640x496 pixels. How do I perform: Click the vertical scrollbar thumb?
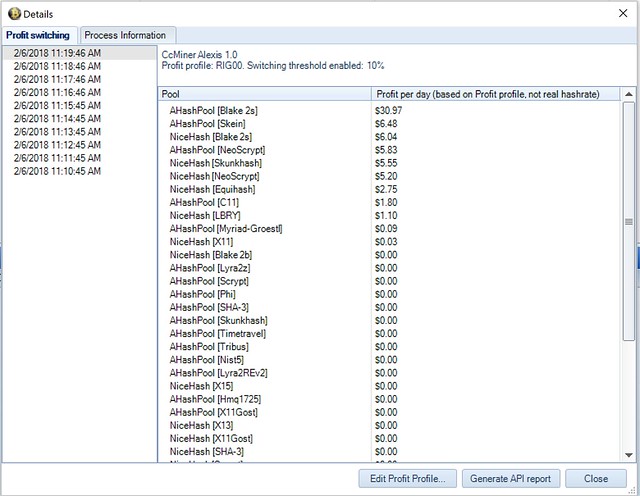tap(629, 221)
